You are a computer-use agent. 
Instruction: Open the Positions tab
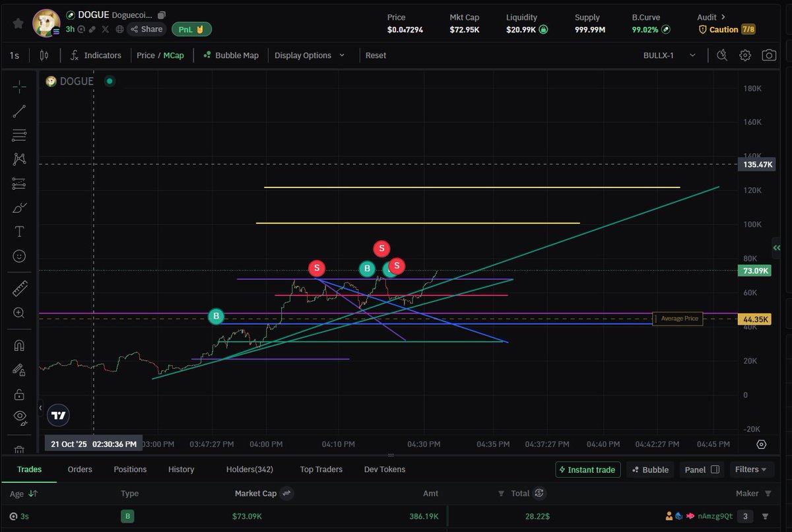click(x=130, y=469)
